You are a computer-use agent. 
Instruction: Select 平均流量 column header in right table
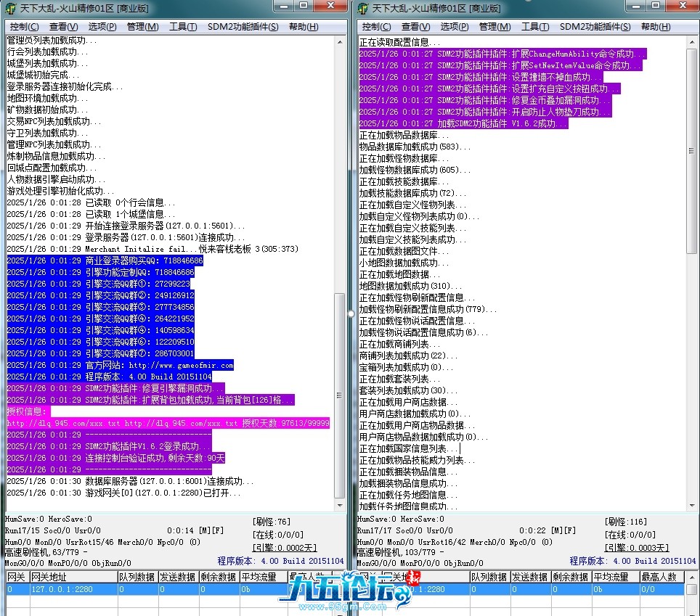point(616,578)
